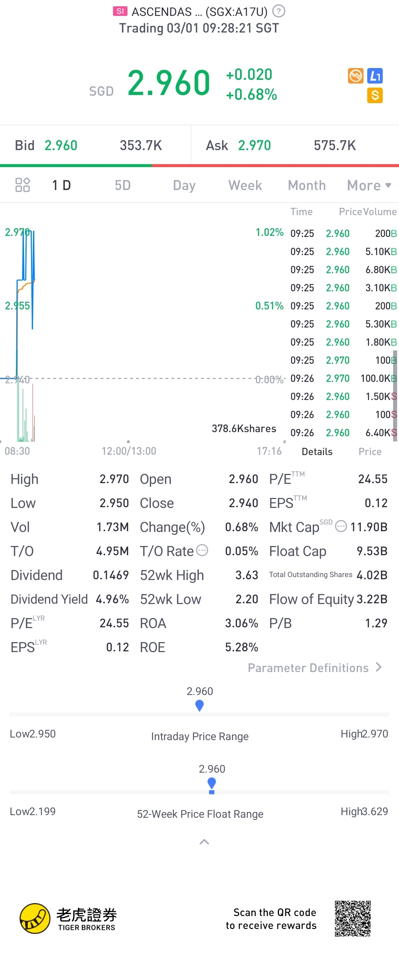Tap the orange no-shorting icon
This screenshot has width=399, height=980.
(x=356, y=76)
